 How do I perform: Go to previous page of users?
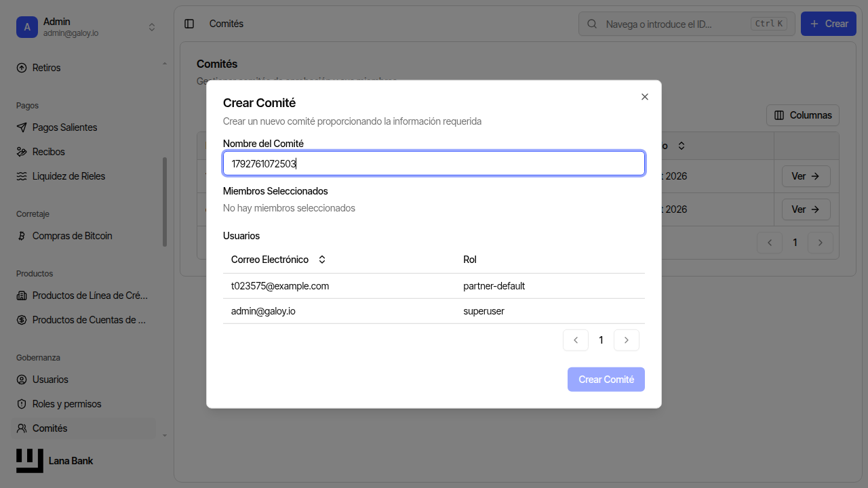pyautogui.click(x=576, y=340)
